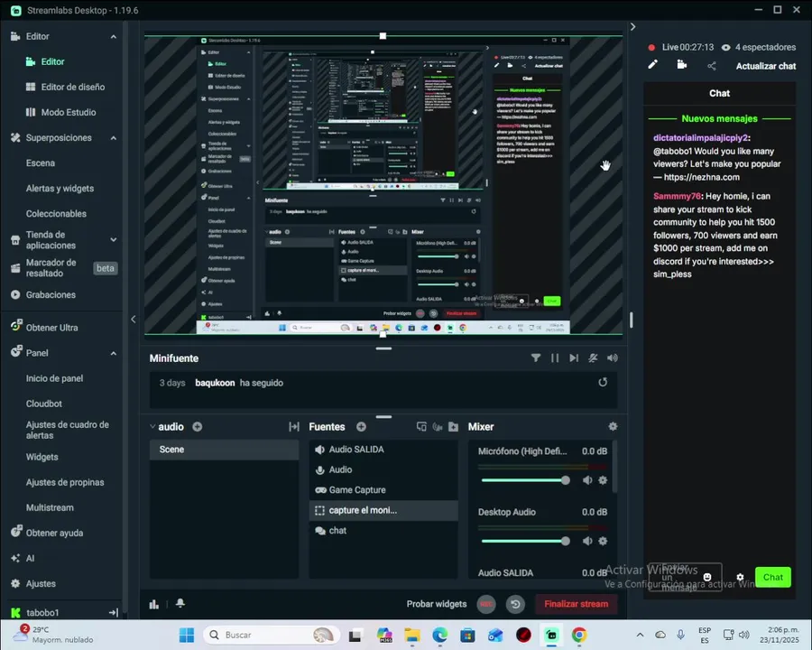Filter Minifuente events with funnel icon
This screenshot has width=812, height=650.
click(536, 357)
